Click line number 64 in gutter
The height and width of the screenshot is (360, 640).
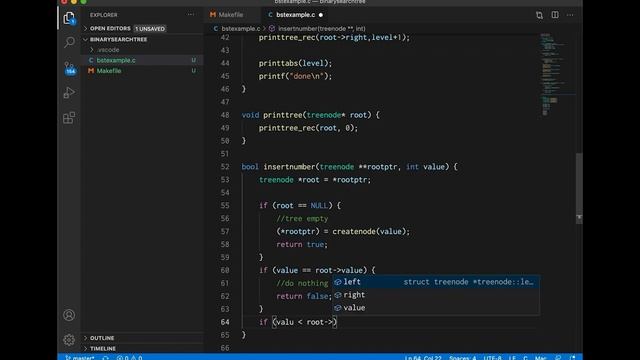coord(225,322)
